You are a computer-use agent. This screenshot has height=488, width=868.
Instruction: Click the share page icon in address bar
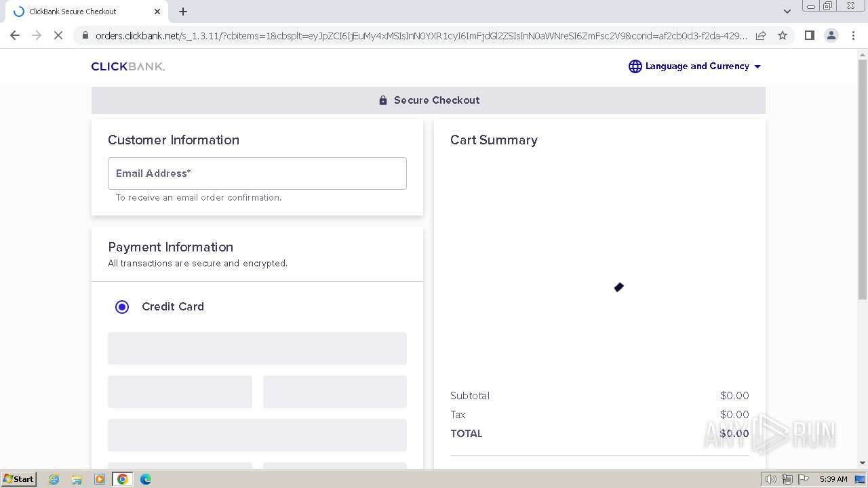(x=761, y=35)
